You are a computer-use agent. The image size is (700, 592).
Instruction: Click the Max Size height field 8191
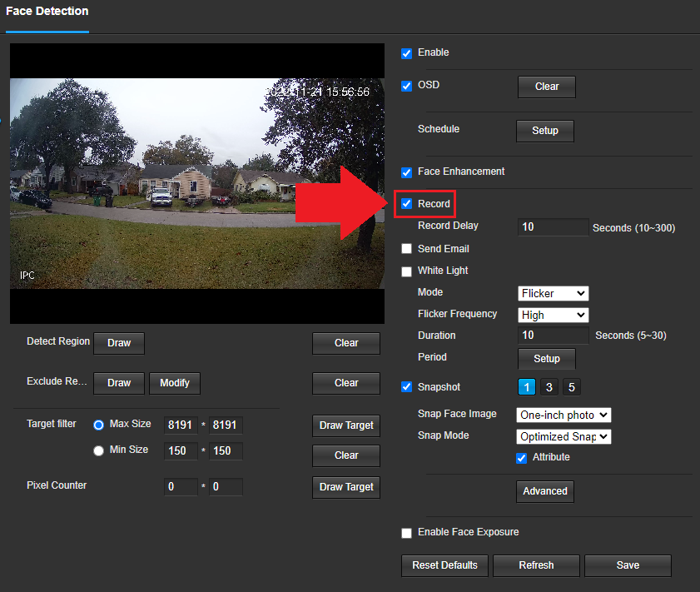click(226, 425)
